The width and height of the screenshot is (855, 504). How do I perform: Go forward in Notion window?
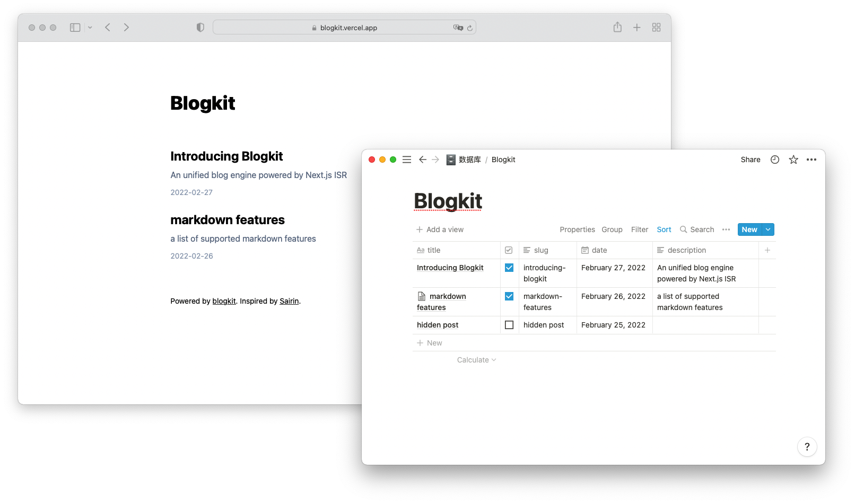pyautogui.click(x=435, y=160)
